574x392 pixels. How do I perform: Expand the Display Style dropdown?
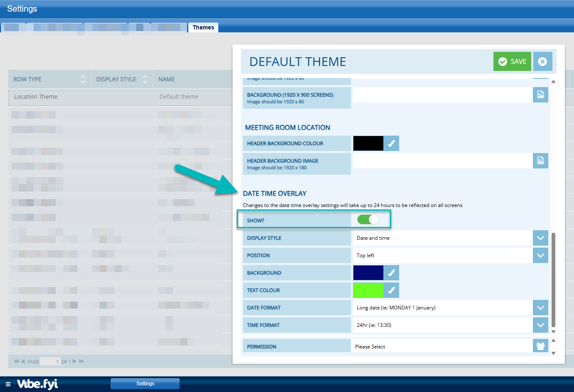540,238
